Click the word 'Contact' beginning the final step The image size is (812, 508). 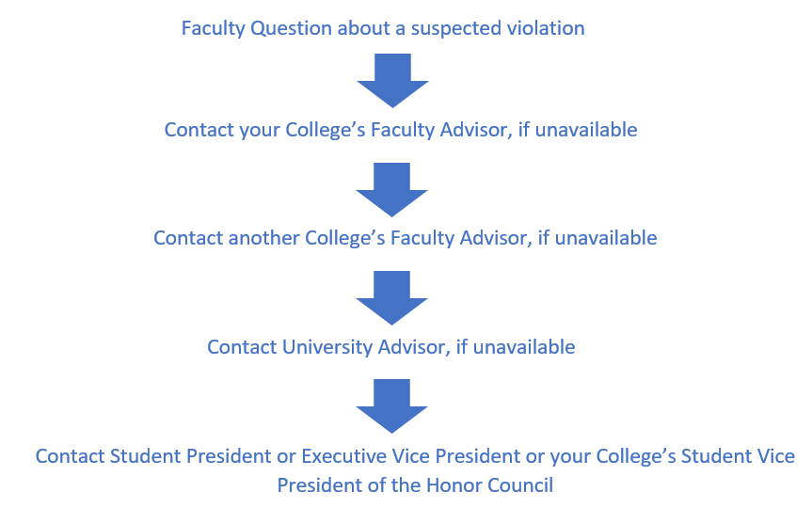pos(70,456)
